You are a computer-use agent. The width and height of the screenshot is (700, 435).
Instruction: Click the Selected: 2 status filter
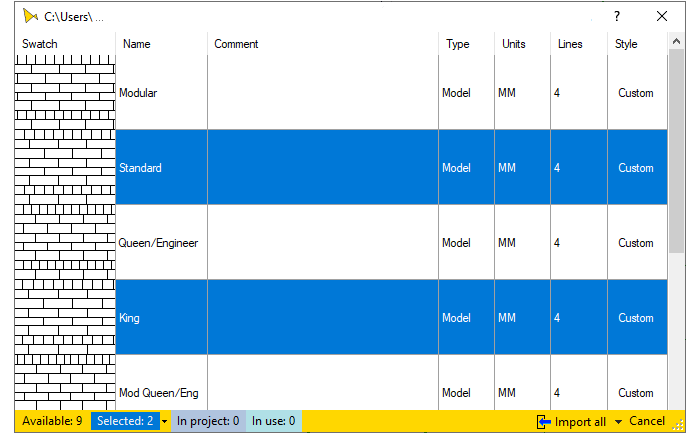point(125,421)
